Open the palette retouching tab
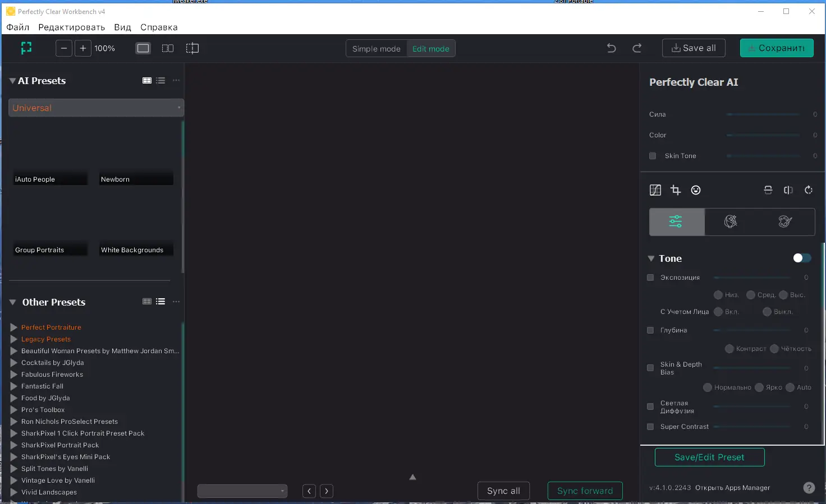 [x=785, y=221]
